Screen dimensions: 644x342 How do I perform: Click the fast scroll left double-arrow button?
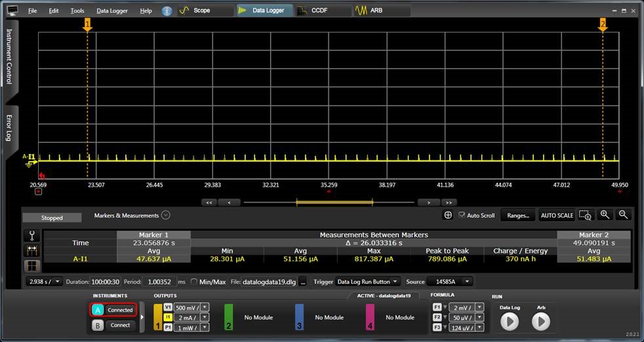(210, 202)
